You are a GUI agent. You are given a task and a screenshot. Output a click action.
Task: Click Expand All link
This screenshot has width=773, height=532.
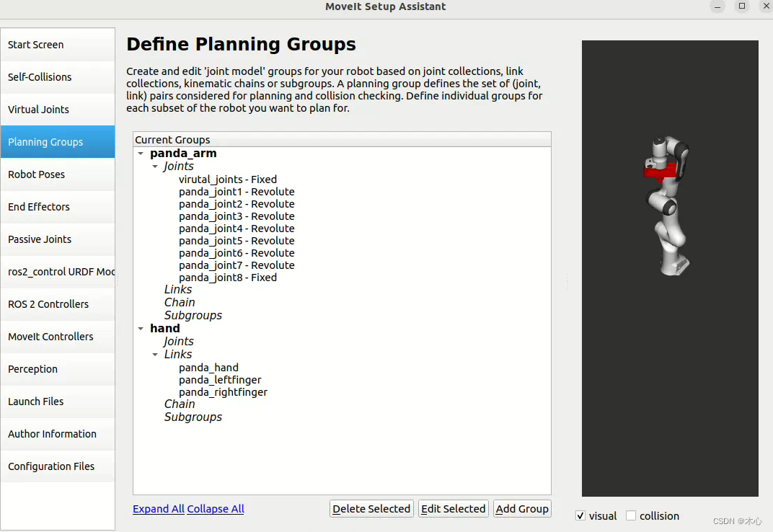pyautogui.click(x=159, y=509)
